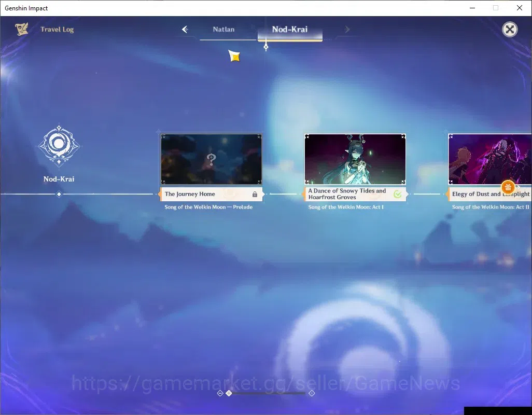
Task: Click the lock icon on The Journey Home
Action: [255, 195]
